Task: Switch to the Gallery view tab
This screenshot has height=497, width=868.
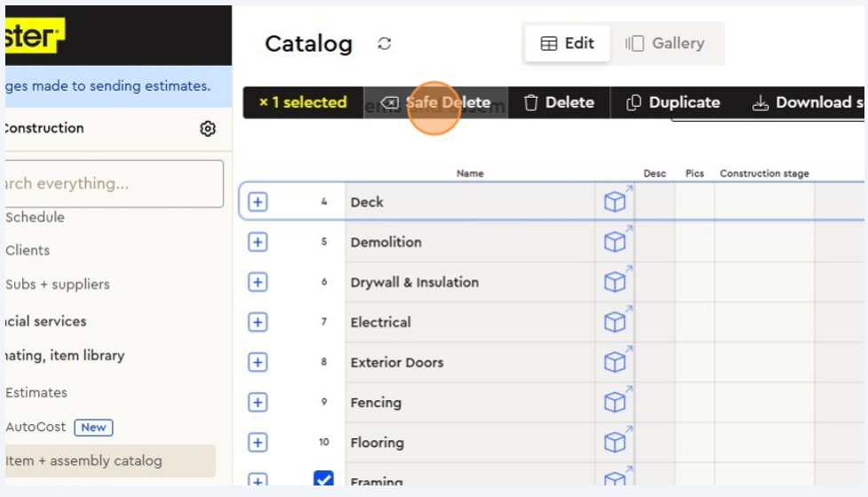Action: (665, 44)
